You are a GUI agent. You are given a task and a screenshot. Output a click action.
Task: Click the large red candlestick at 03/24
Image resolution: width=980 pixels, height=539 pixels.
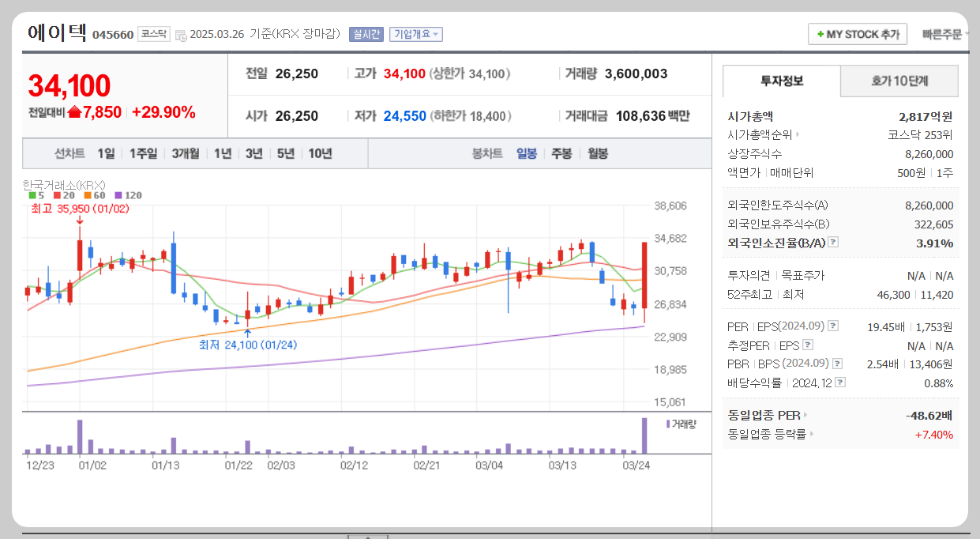645,275
